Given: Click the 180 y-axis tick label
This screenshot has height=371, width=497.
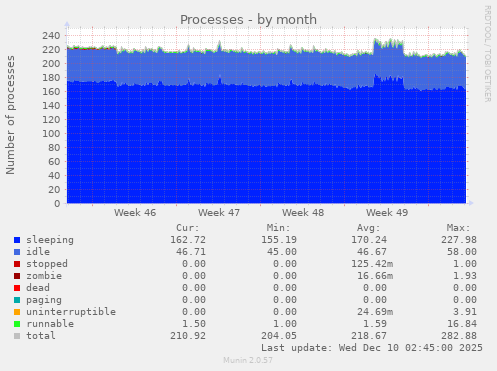Looking at the screenshot, I should [x=51, y=77].
